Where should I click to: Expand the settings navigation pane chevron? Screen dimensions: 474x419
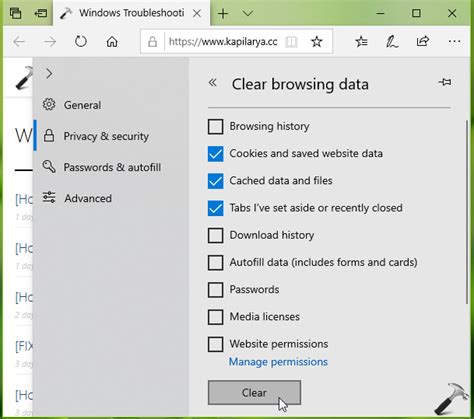click(x=49, y=73)
